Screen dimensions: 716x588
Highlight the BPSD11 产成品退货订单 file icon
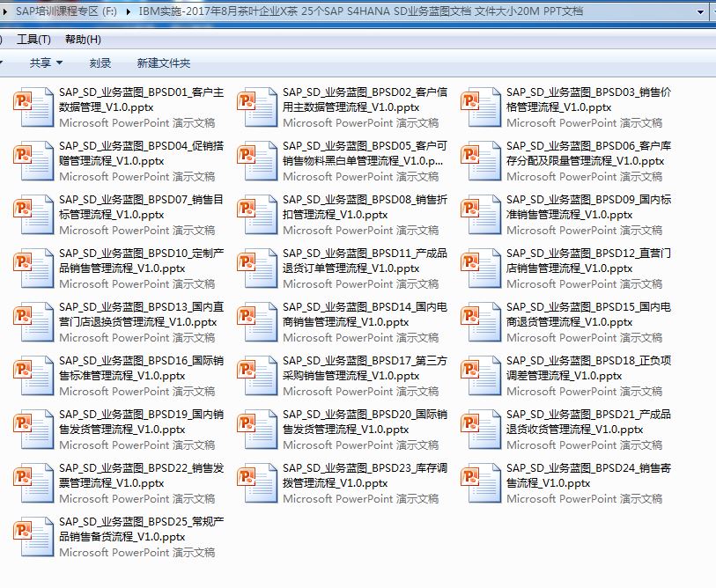pyautogui.click(x=257, y=268)
